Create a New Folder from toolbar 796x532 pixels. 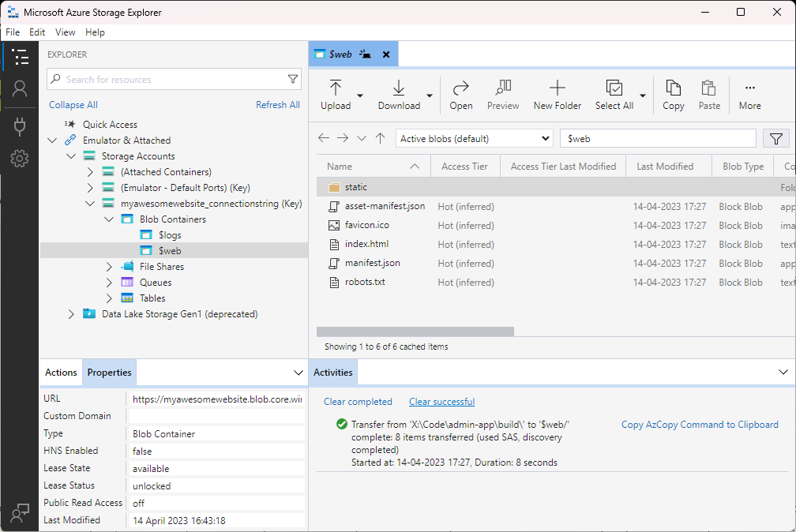558,95
